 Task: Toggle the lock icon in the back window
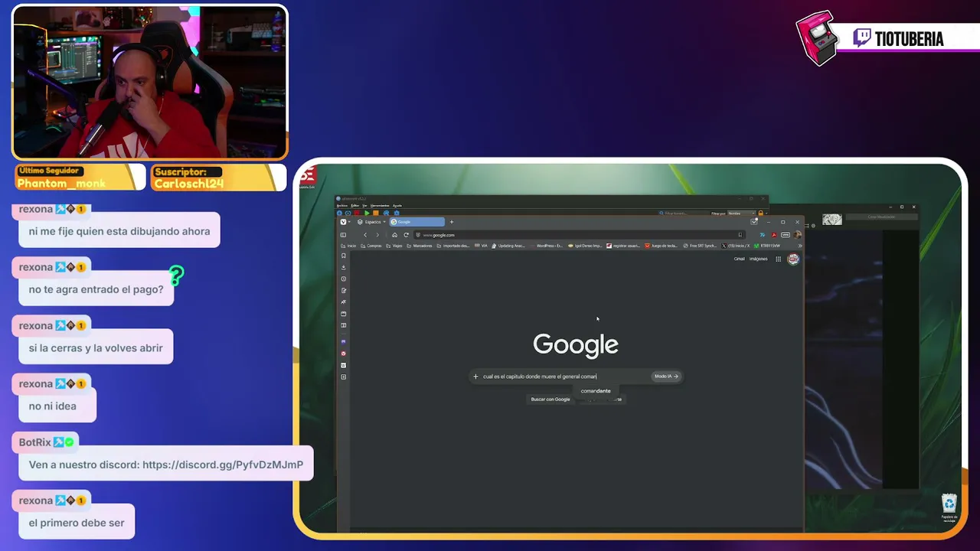(760, 213)
